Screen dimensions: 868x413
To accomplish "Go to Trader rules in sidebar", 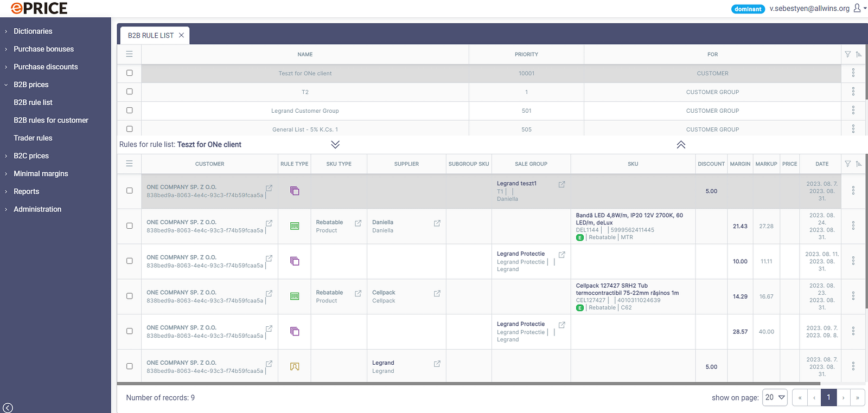I will click(33, 138).
